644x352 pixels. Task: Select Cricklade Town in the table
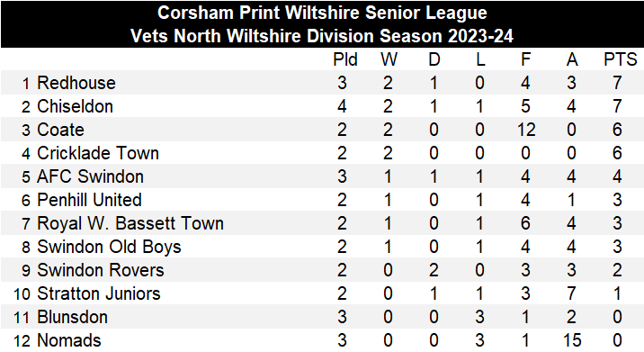pyautogui.click(x=98, y=153)
